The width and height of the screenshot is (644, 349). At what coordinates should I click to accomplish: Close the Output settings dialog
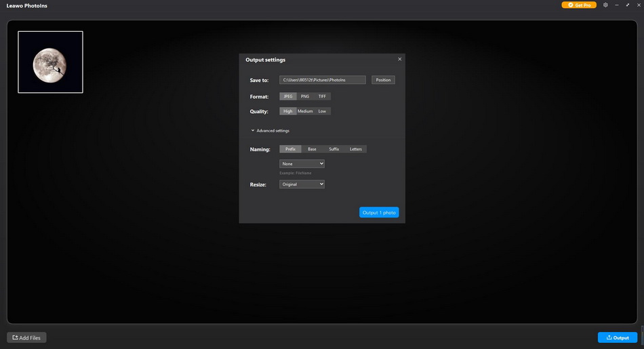399,59
